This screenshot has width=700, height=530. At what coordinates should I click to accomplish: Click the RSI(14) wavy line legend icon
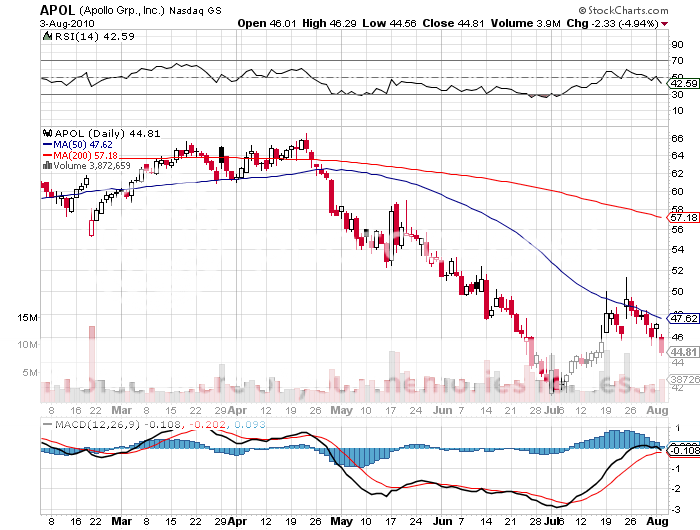coord(46,37)
